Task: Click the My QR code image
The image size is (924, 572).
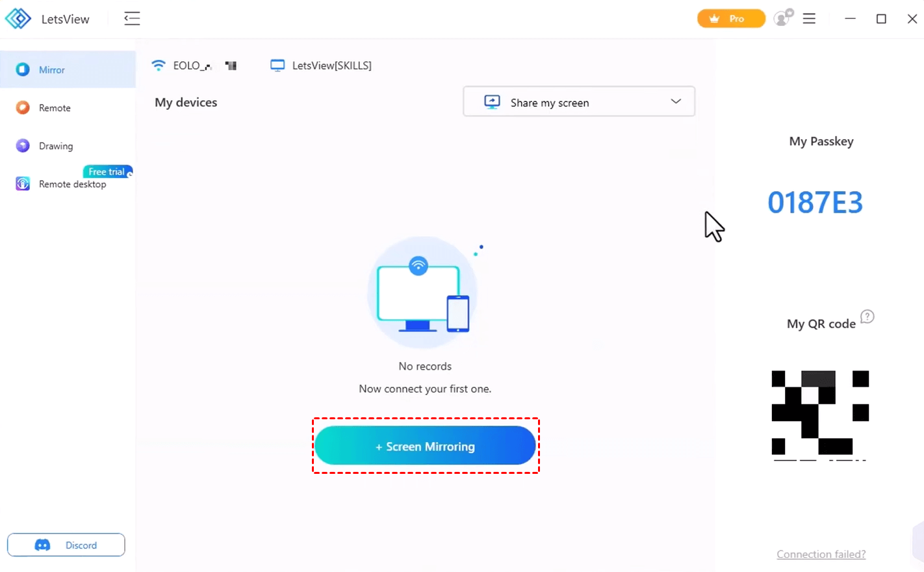Action: pos(820,414)
